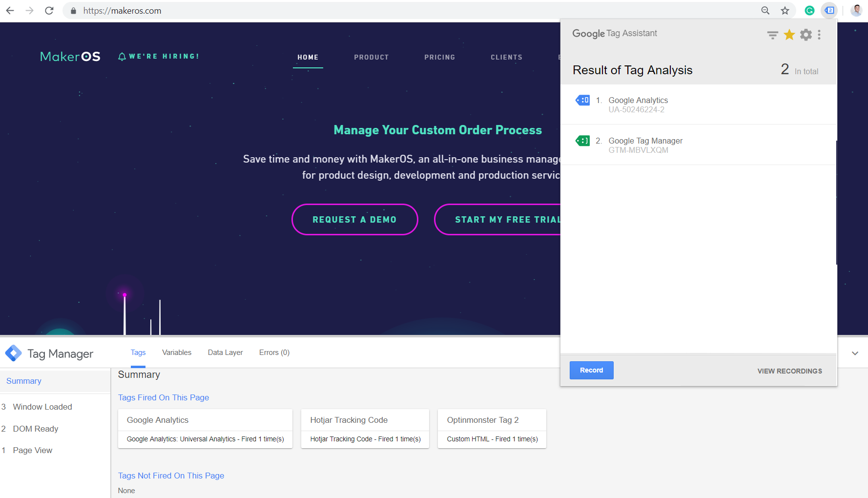Click the browser forward arrow

29,10
